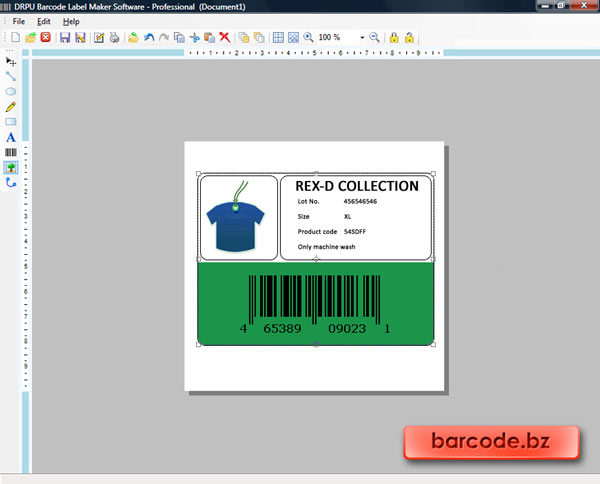Viewport: 600px width, 484px height.
Task: Open the Edit menu
Action: coord(44,21)
